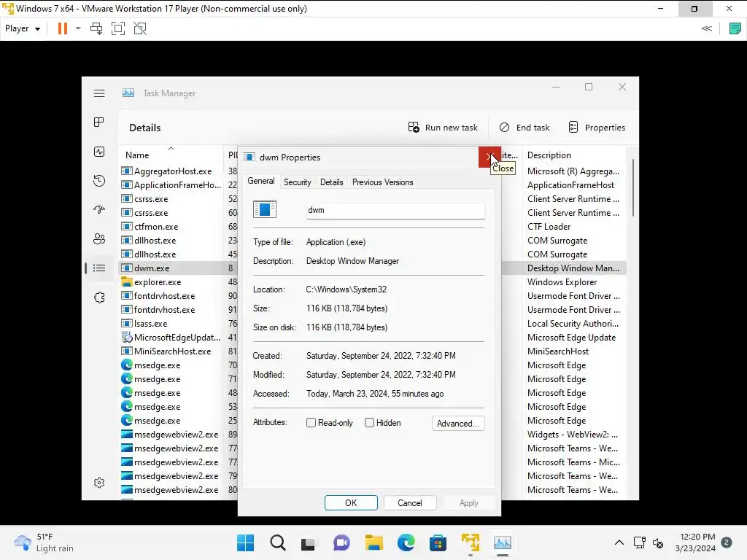Switch to Previous Versions tab
Viewport: 747px width, 560px height.
(382, 182)
